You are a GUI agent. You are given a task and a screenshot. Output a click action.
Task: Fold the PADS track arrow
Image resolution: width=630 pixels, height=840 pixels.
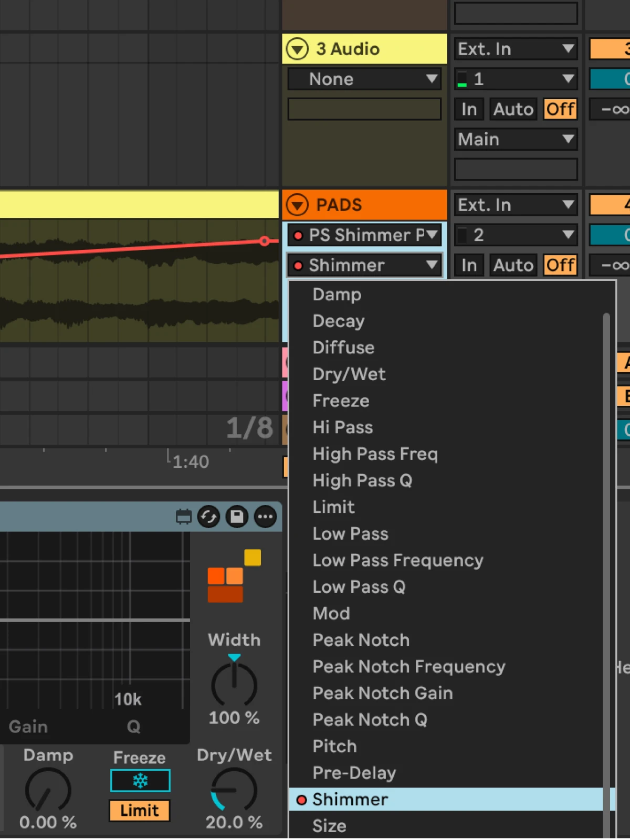click(297, 205)
